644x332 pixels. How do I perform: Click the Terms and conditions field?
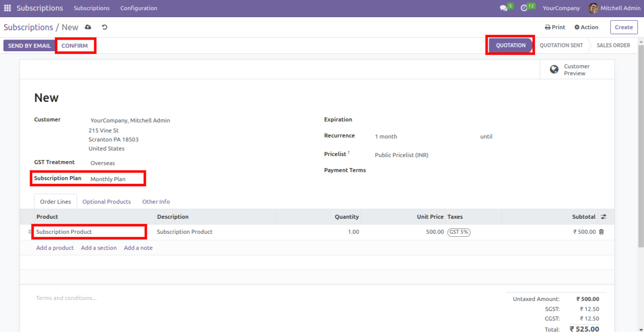point(66,298)
